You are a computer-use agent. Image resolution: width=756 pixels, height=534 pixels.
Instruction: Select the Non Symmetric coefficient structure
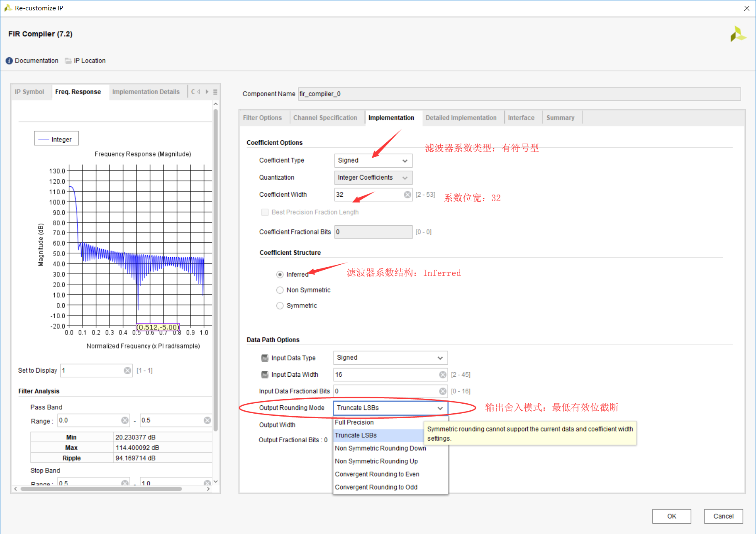pos(280,290)
